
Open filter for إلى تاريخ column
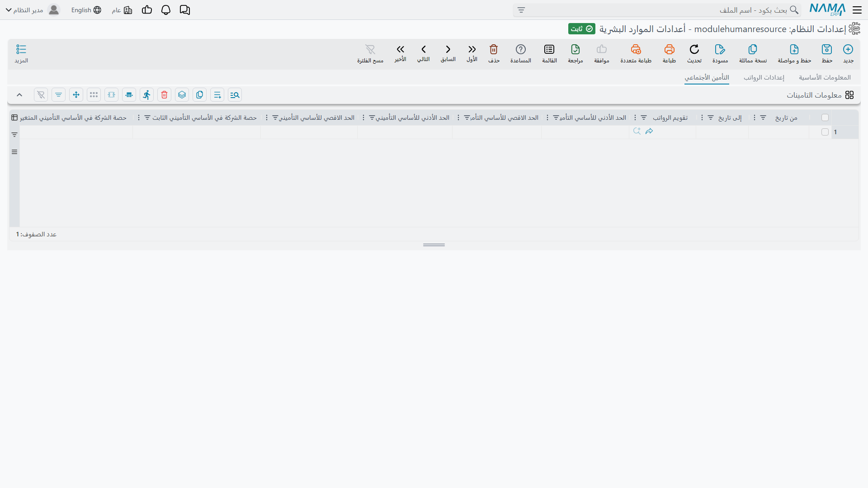click(711, 117)
